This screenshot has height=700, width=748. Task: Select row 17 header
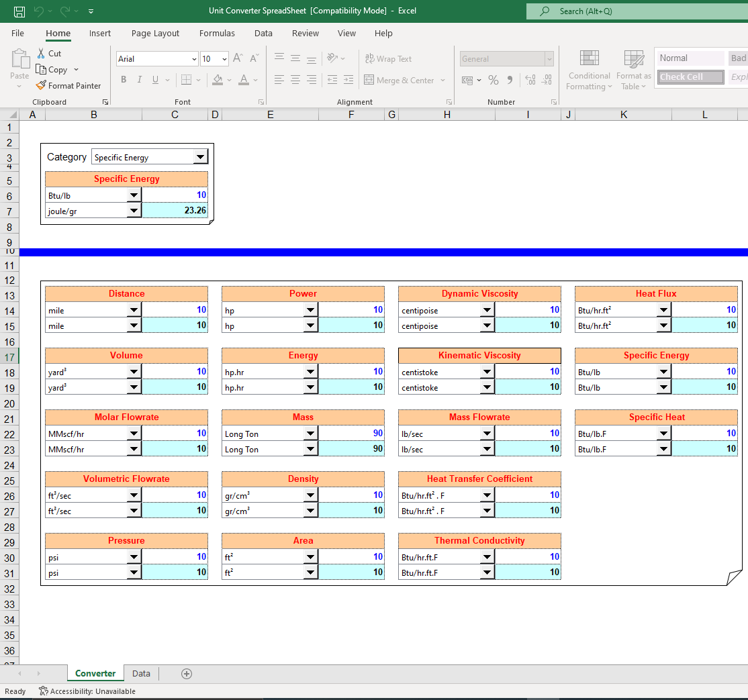pyautogui.click(x=9, y=358)
